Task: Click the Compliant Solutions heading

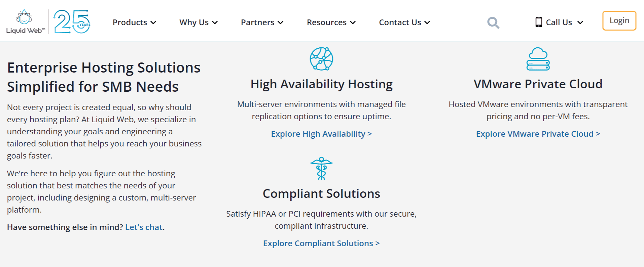Action: pos(321,193)
